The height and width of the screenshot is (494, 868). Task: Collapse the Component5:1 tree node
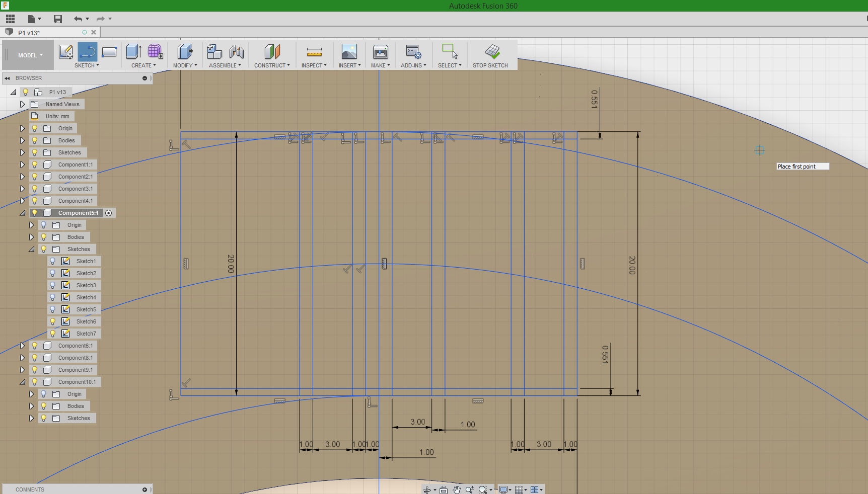[22, 213]
